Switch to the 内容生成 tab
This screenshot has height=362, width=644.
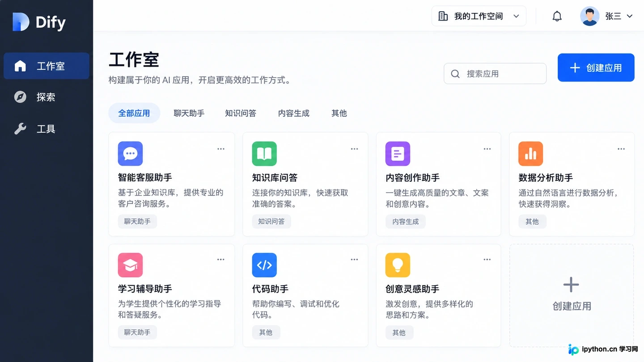point(294,113)
